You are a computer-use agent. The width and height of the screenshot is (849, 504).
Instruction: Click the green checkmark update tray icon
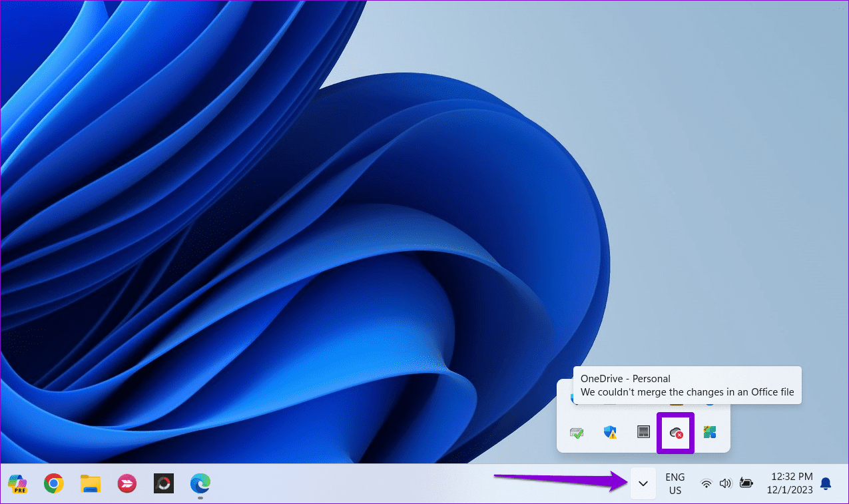(x=576, y=432)
